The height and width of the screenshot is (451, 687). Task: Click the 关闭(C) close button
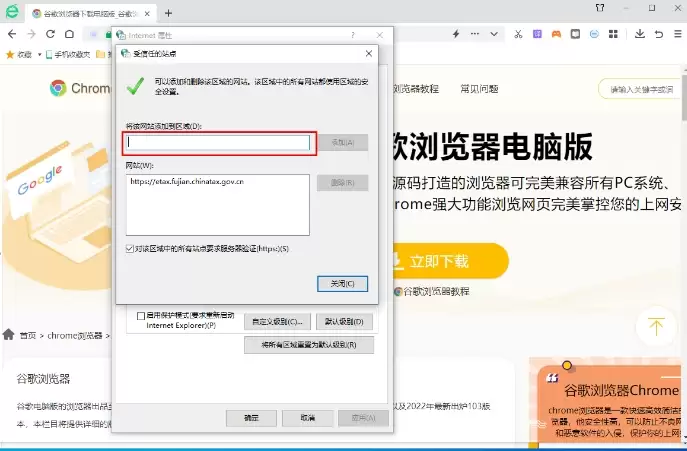pos(343,284)
